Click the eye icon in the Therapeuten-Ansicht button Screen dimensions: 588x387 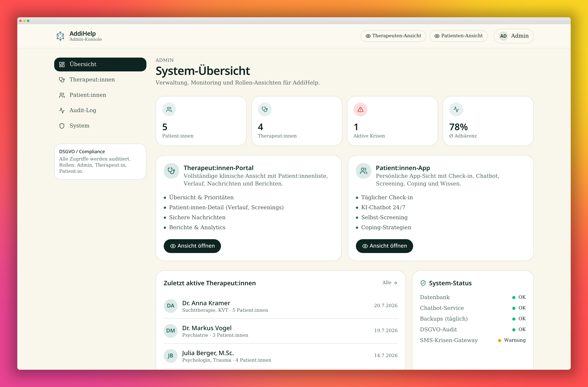[x=368, y=36]
